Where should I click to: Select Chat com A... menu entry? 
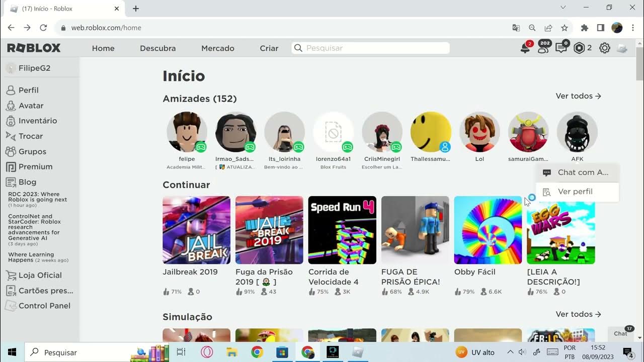coord(578,172)
